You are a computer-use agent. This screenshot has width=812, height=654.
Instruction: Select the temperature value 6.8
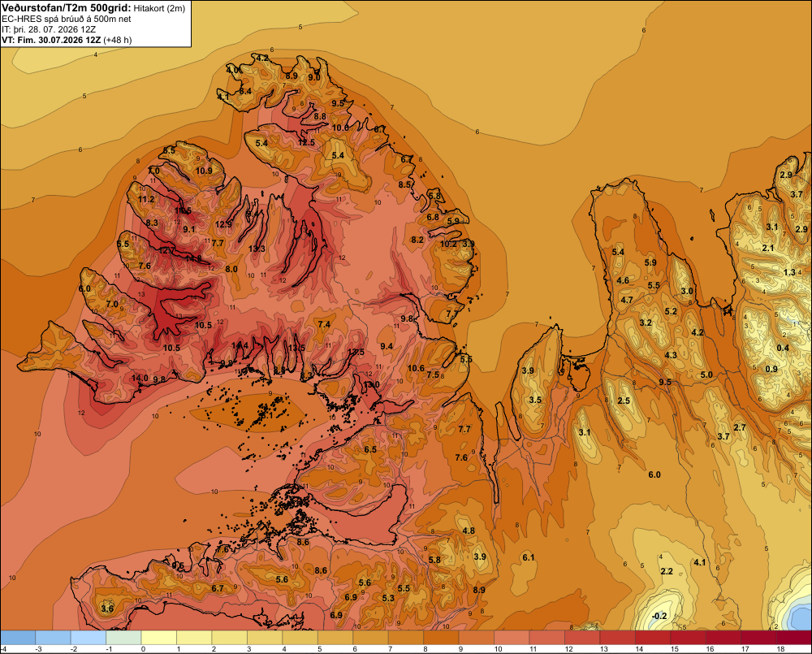[433, 217]
